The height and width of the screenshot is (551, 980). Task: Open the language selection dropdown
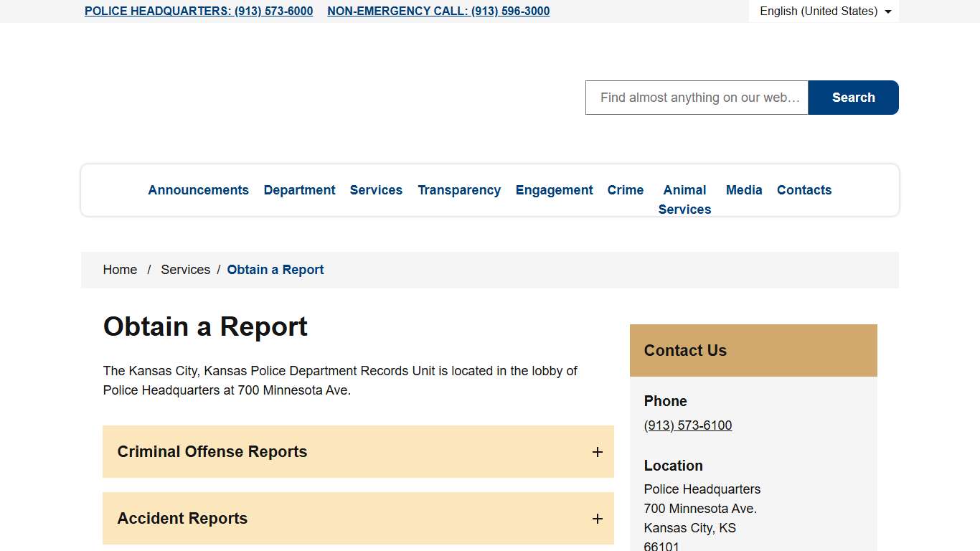pyautogui.click(x=824, y=11)
